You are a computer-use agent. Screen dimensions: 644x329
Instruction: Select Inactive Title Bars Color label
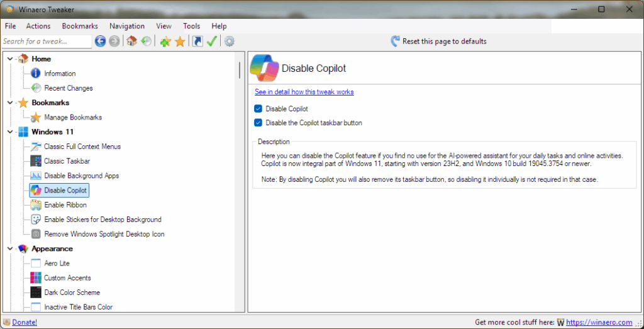pos(79,307)
